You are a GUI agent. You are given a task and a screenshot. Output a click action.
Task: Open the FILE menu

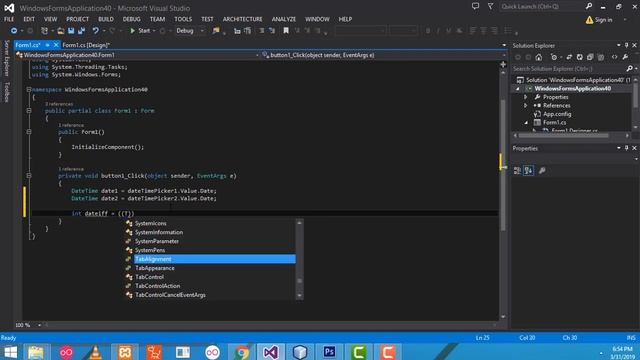coord(9,19)
